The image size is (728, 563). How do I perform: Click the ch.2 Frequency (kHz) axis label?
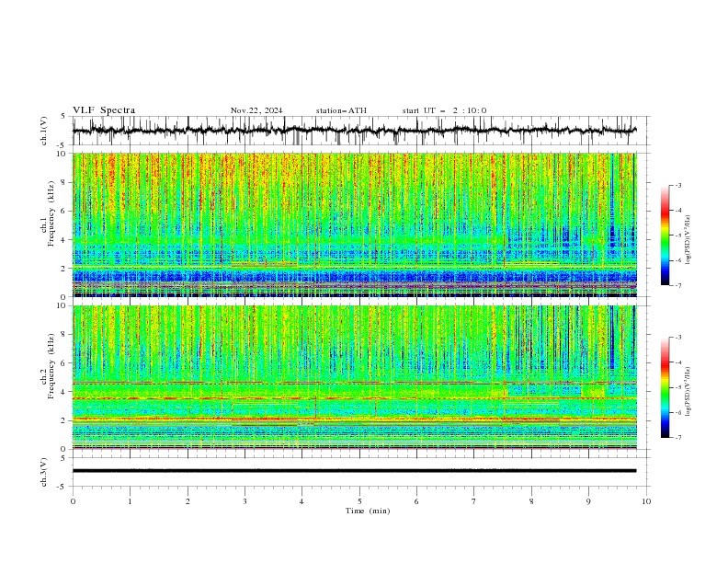tap(48, 366)
